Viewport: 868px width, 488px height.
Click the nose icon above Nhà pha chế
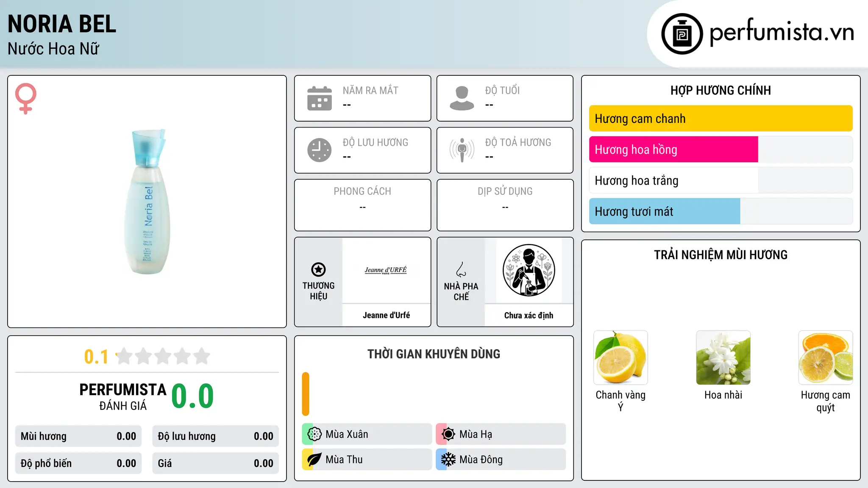pyautogui.click(x=461, y=269)
